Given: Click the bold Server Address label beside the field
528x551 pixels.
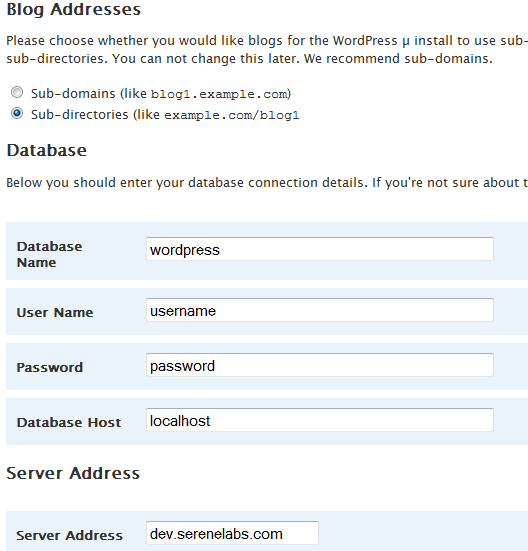Looking at the screenshot, I should (x=69, y=536).
